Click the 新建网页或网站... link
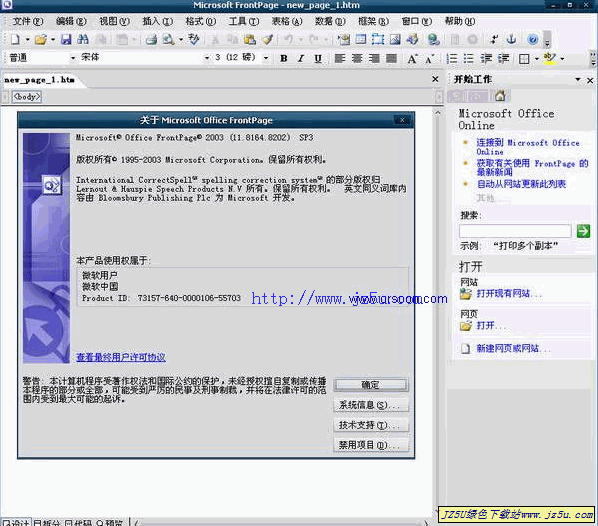This screenshot has height=526, width=598. pyautogui.click(x=513, y=348)
